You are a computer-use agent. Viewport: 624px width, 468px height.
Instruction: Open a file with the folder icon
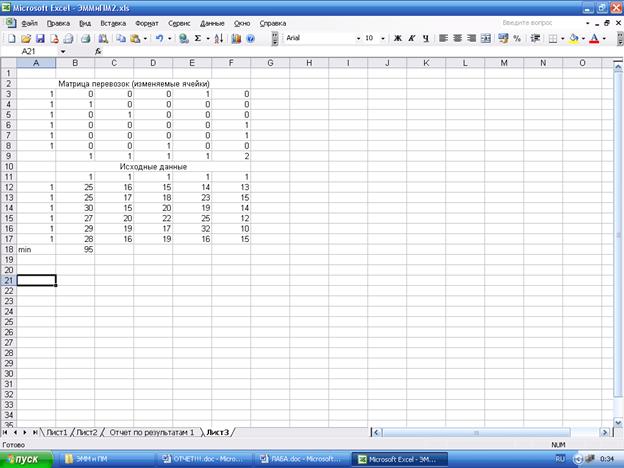tap(26, 39)
